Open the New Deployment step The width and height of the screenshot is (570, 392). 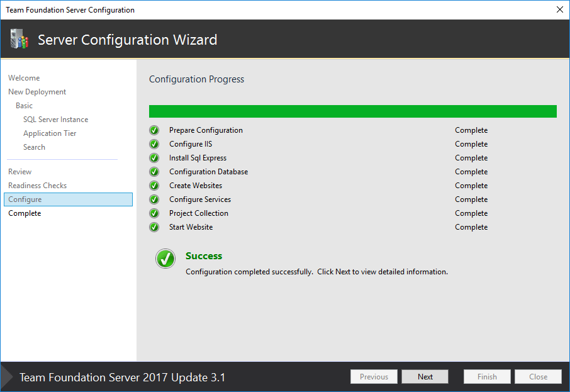[37, 92]
